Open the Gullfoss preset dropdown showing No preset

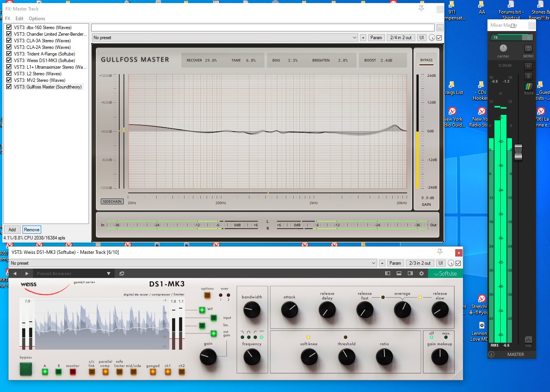tap(225, 38)
